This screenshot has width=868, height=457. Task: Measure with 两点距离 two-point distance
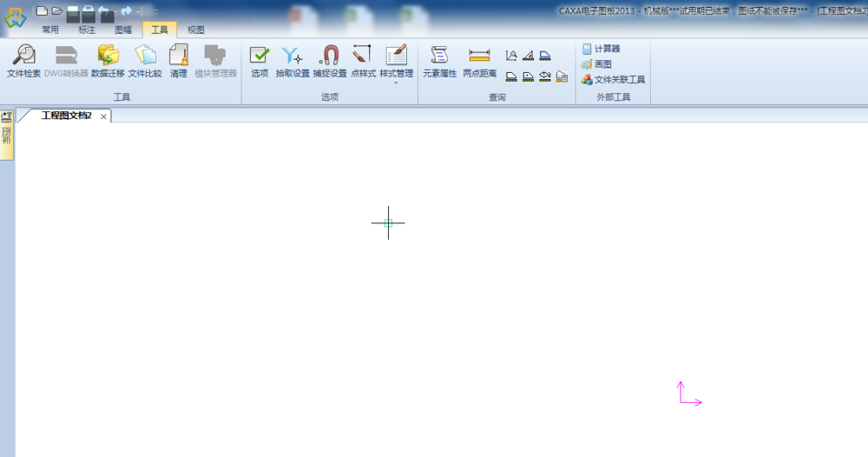pos(479,60)
